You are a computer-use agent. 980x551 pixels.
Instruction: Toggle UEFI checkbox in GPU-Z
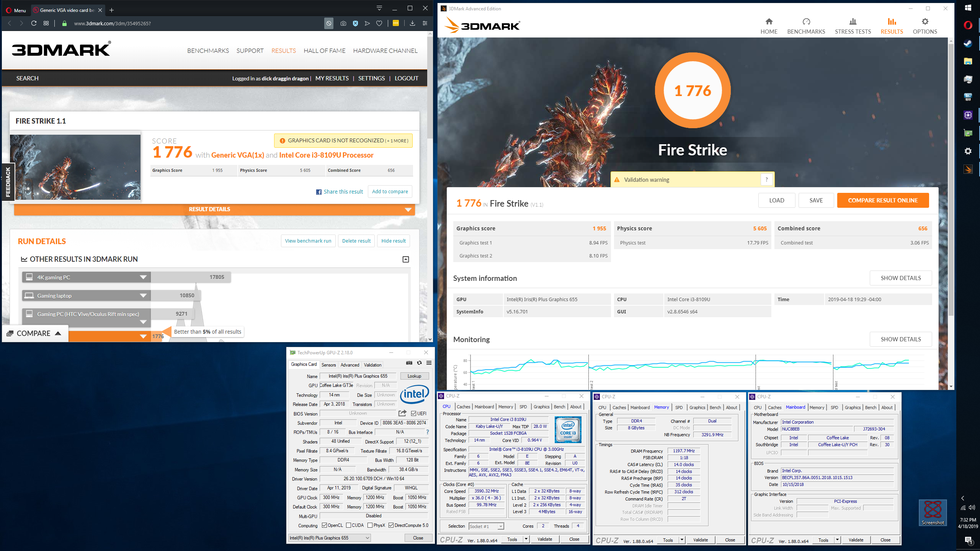[x=413, y=413]
